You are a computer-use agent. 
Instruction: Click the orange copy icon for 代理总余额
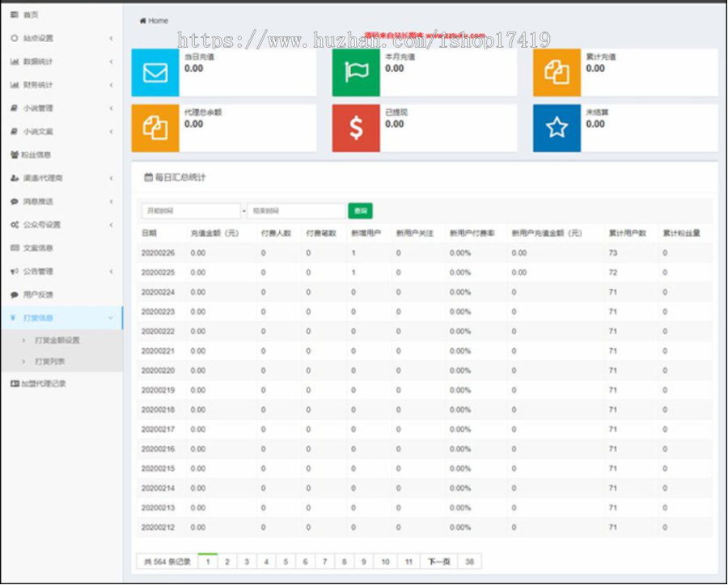click(x=154, y=128)
